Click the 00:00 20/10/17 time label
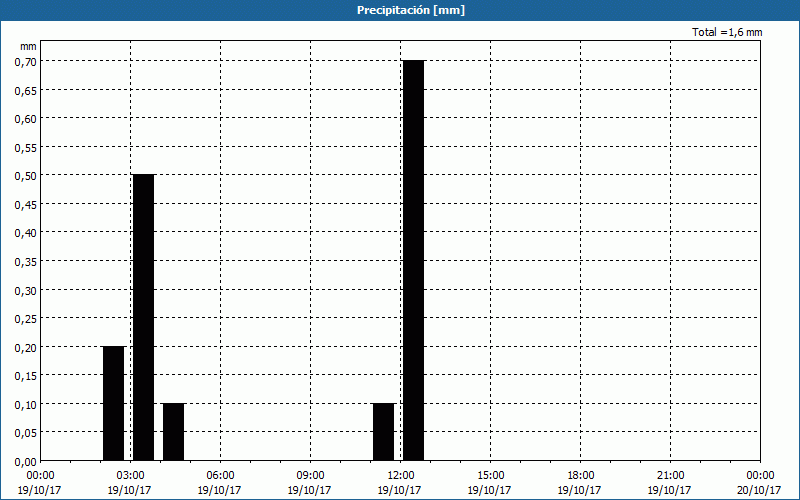Image resolution: width=800 pixels, height=500 pixels. (x=760, y=483)
